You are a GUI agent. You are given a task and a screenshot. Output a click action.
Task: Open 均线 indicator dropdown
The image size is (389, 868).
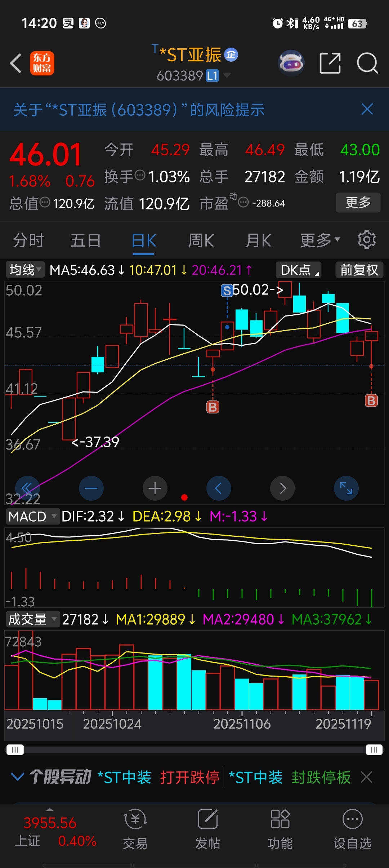tap(25, 270)
